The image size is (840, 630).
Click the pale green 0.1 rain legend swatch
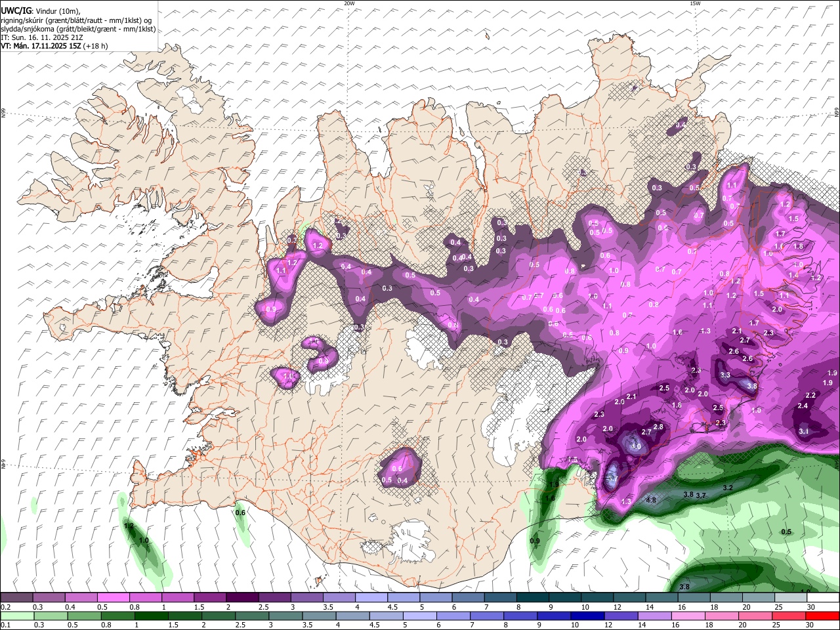[16, 616]
